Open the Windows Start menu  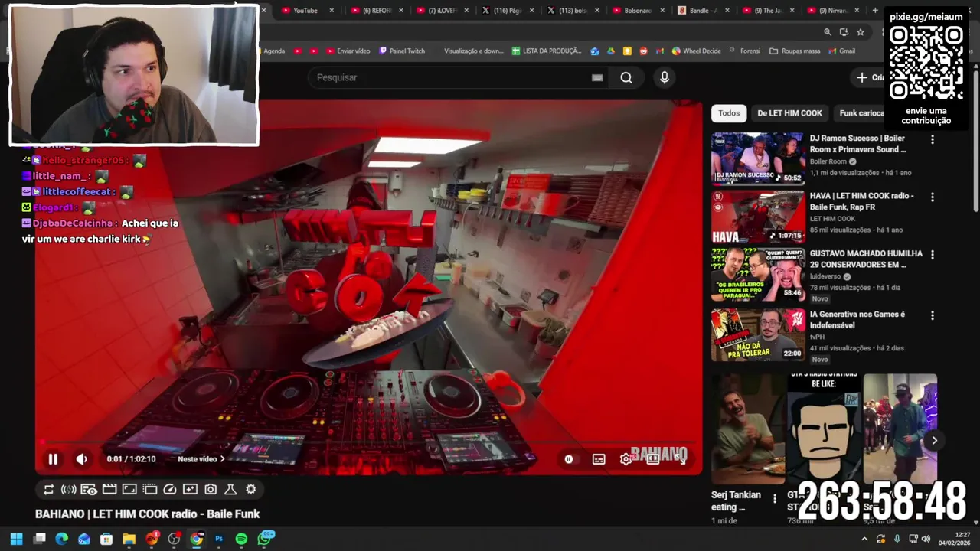coord(16,539)
